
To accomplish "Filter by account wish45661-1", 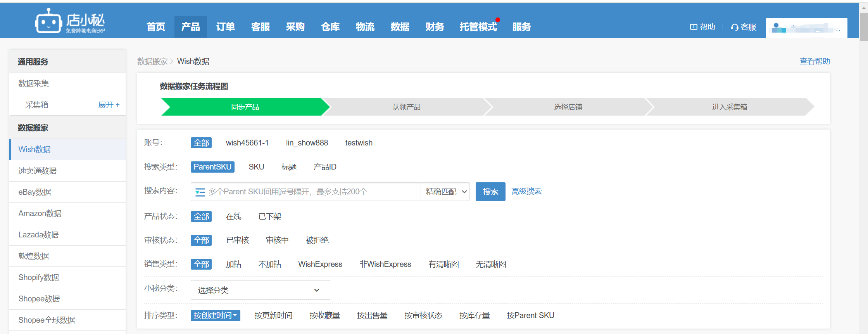I will point(247,143).
